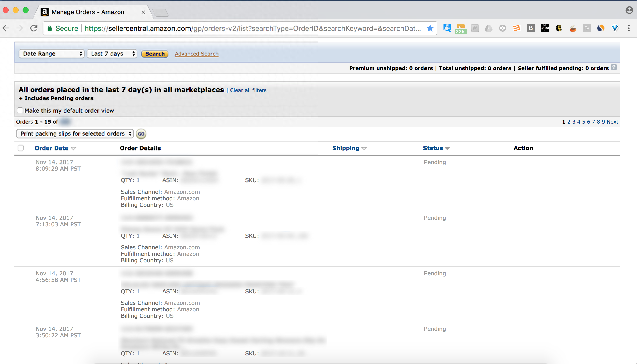Open the RevROI extension icon
Viewport: 637px width, 364px height.
[545, 28]
